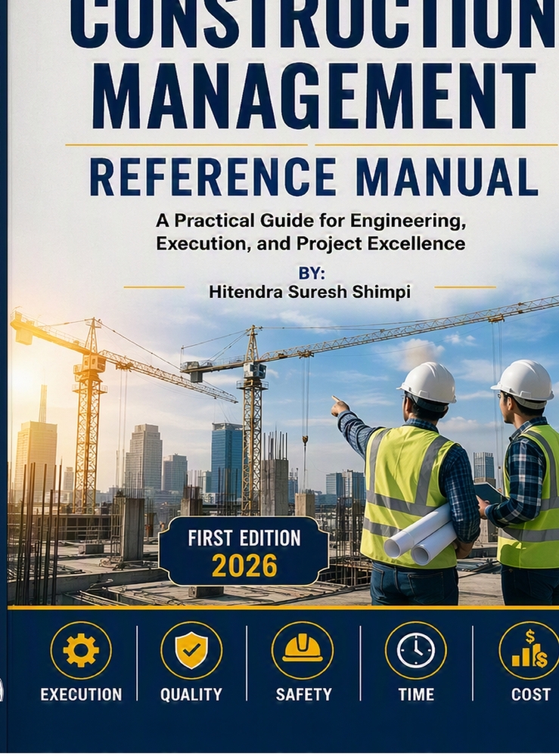Click the QUALITY label

pyautogui.click(x=191, y=694)
